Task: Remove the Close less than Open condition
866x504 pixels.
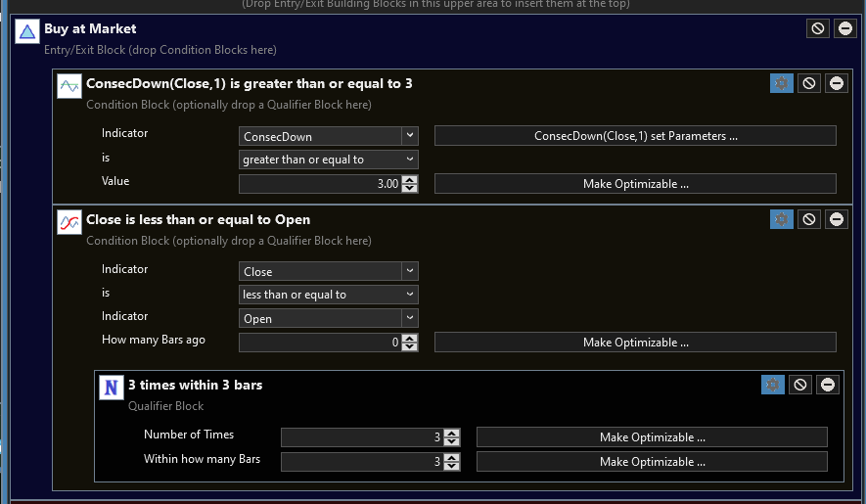Action: pos(836,219)
